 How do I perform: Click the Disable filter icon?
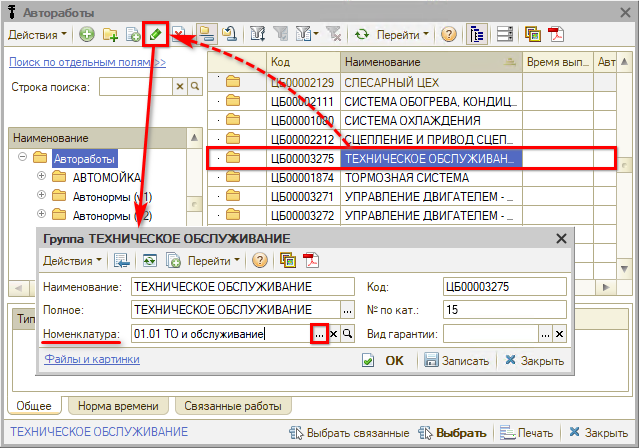tap(334, 34)
